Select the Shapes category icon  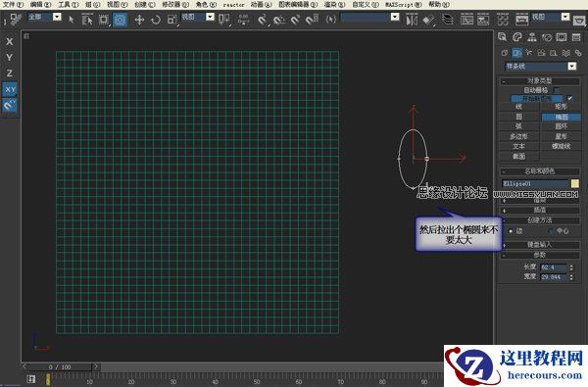tap(516, 53)
